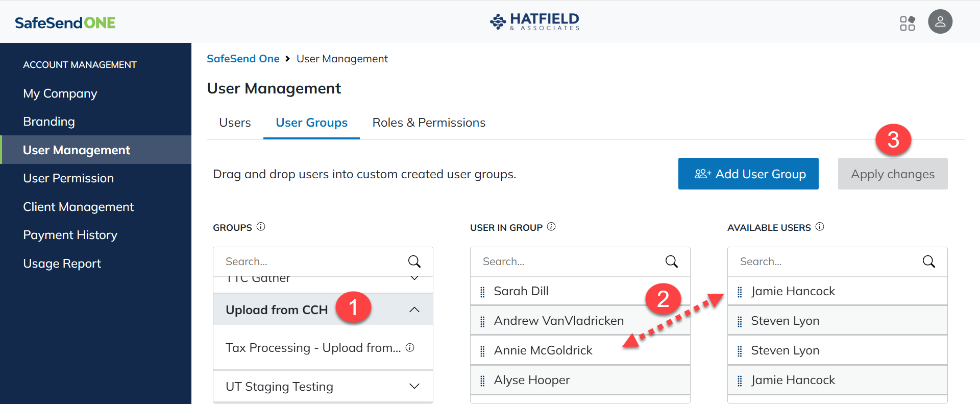
Task: Click drag handle beside Sarah Dill
Action: coord(482,292)
